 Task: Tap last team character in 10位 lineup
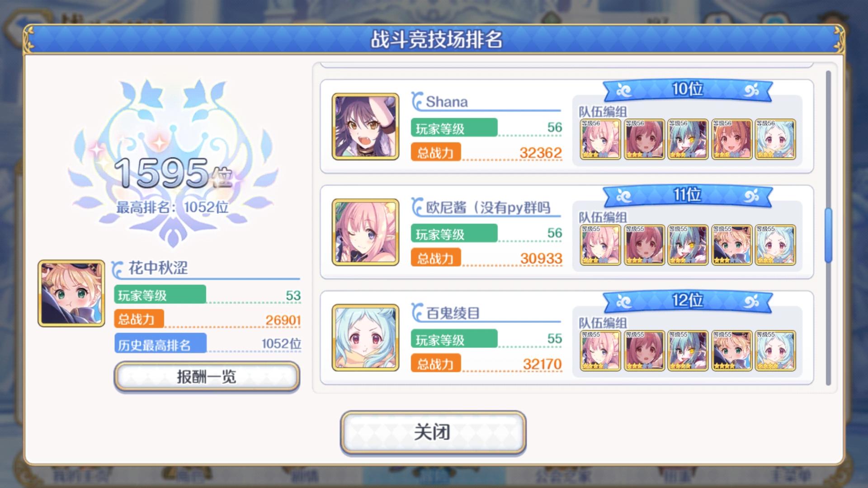click(775, 139)
